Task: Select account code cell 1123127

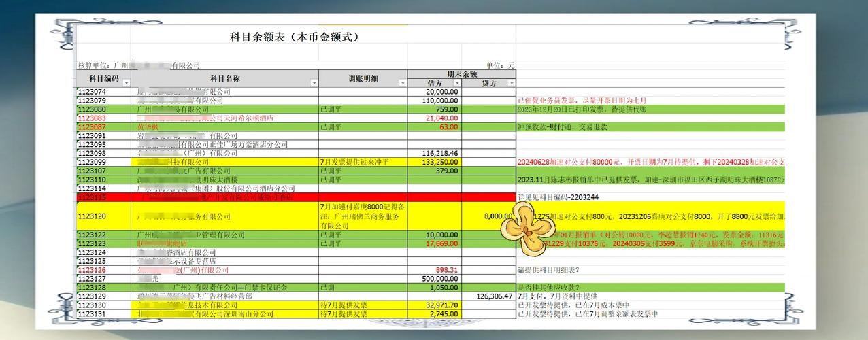Action: pos(103,279)
